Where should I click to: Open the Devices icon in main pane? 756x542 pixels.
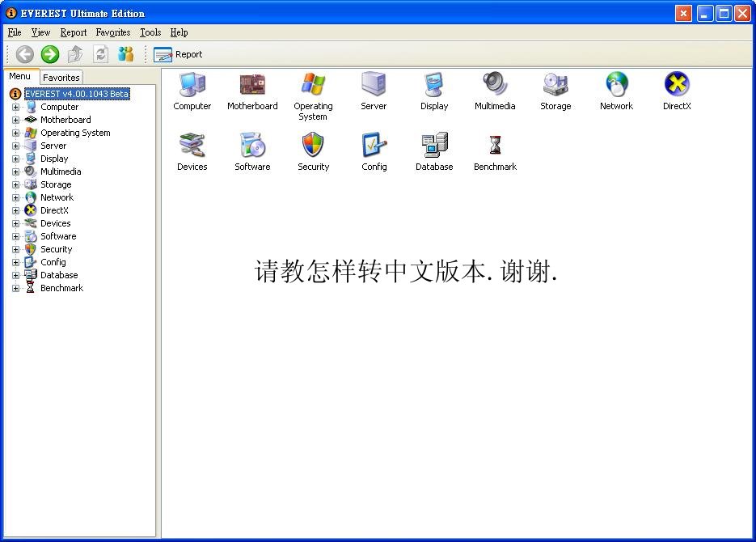[192, 145]
